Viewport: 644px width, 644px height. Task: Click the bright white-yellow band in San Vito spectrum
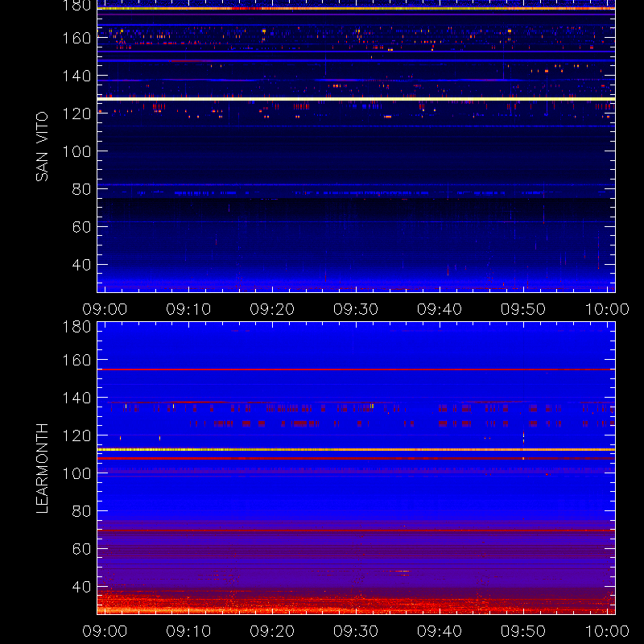click(x=356, y=99)
